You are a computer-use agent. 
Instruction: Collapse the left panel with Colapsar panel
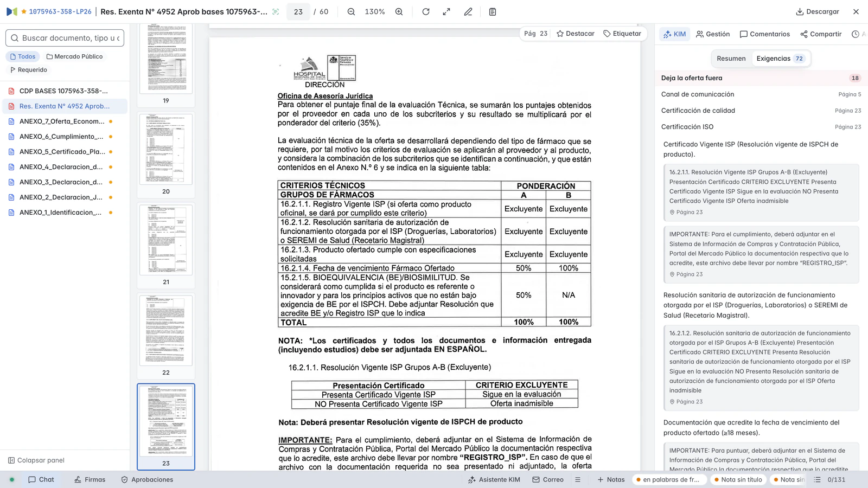tap(36, 460)
